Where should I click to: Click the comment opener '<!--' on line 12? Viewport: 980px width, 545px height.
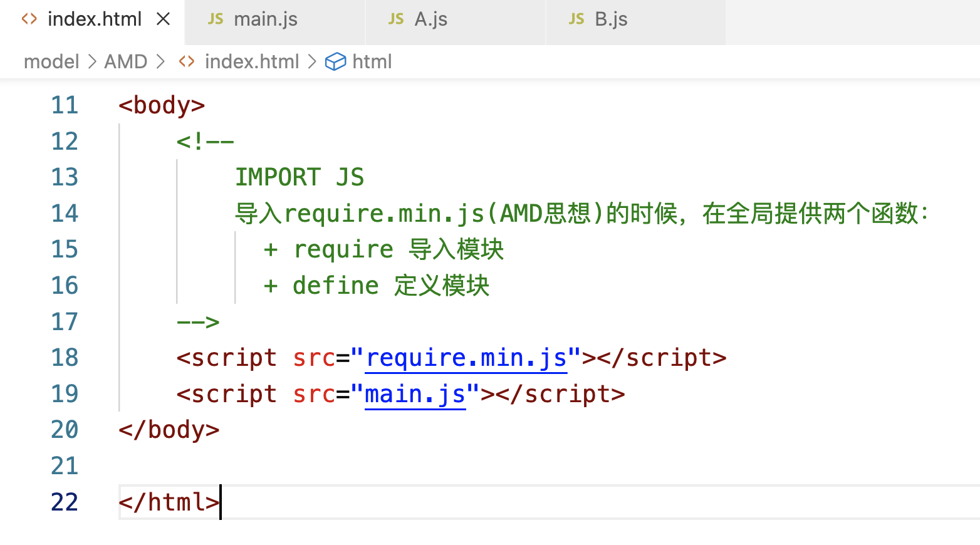click(206, 142)
